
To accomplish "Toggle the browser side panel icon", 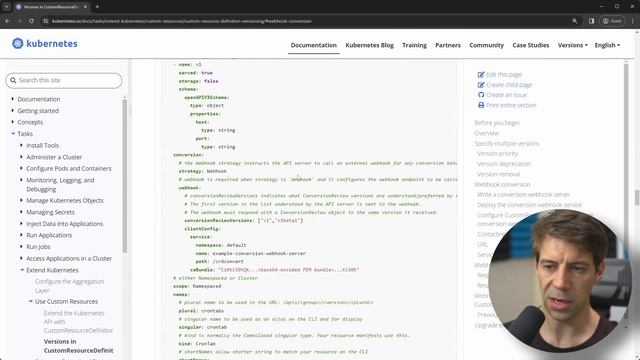I will click(591, 21).
